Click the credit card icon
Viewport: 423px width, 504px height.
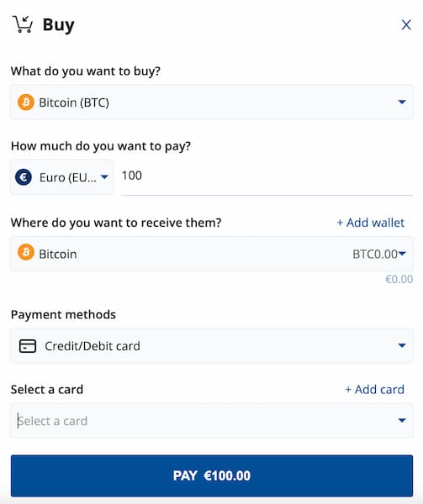[28, 346]
